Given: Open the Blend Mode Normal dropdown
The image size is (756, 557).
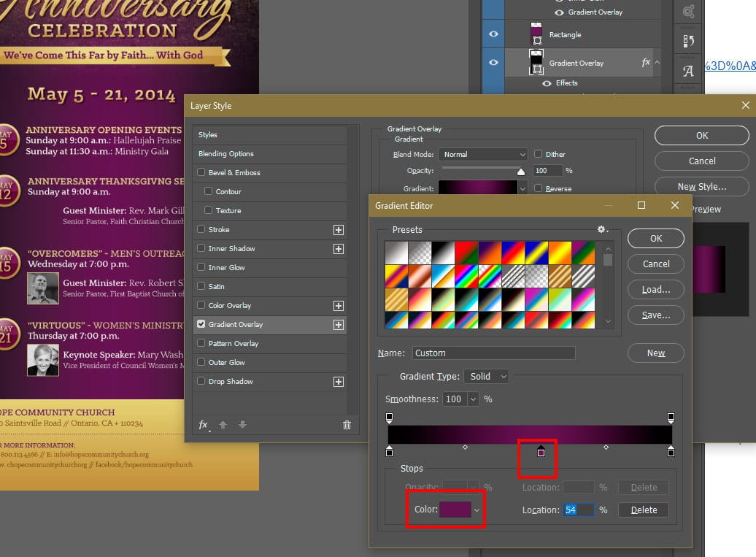Looking at the screenshot, I should click(x=483, y=154).
